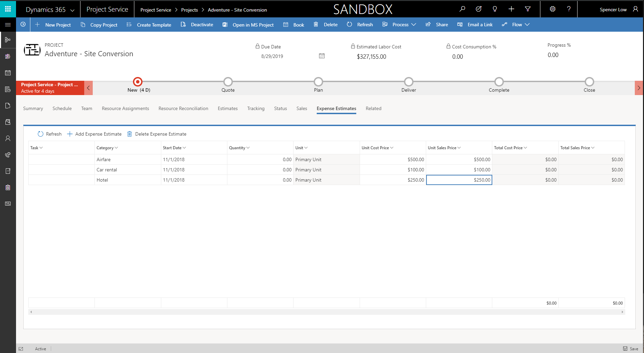644x353 pixels.
Task: Click the Save button in status bar
Action: [631, 349]
